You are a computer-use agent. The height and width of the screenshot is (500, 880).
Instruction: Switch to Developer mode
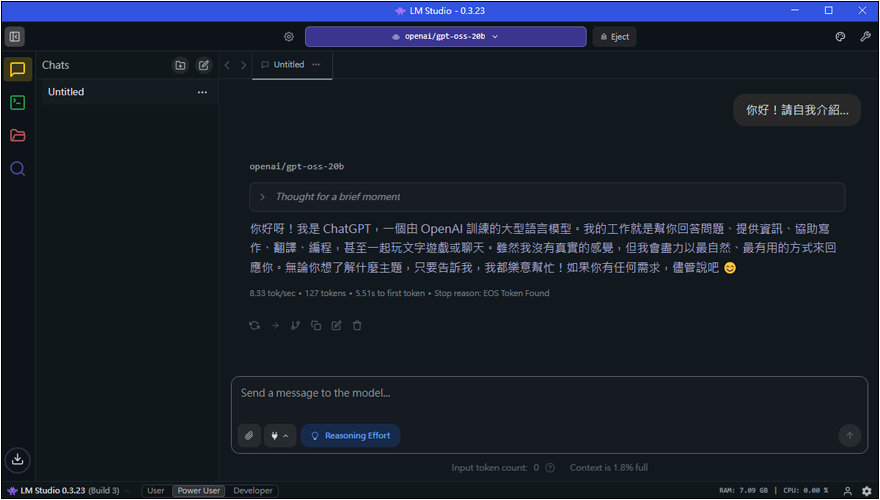[x=253, y=491]
